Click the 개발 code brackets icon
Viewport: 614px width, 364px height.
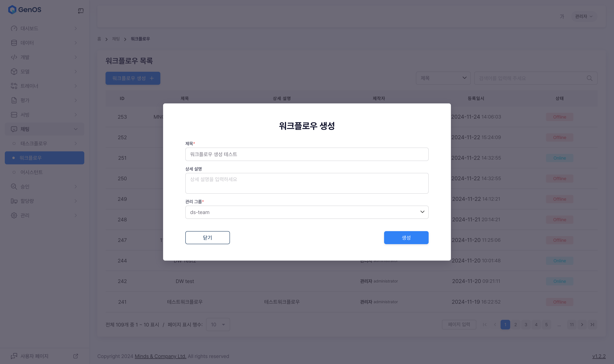tap(14, 57)
